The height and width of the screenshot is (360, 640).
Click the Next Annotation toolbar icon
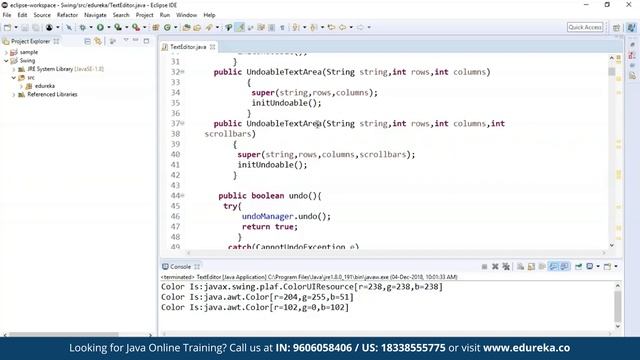(296, 27)
